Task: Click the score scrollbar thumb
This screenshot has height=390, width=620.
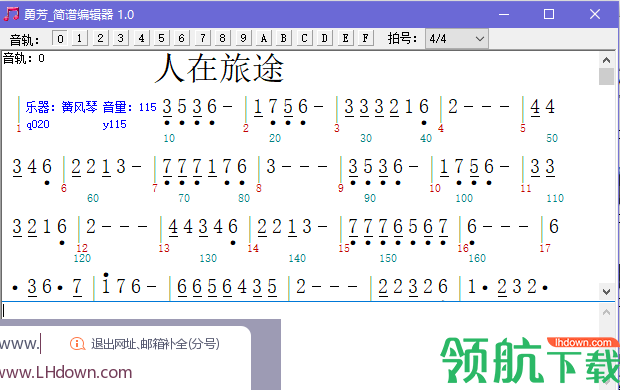Action: [x=606, y=76]
